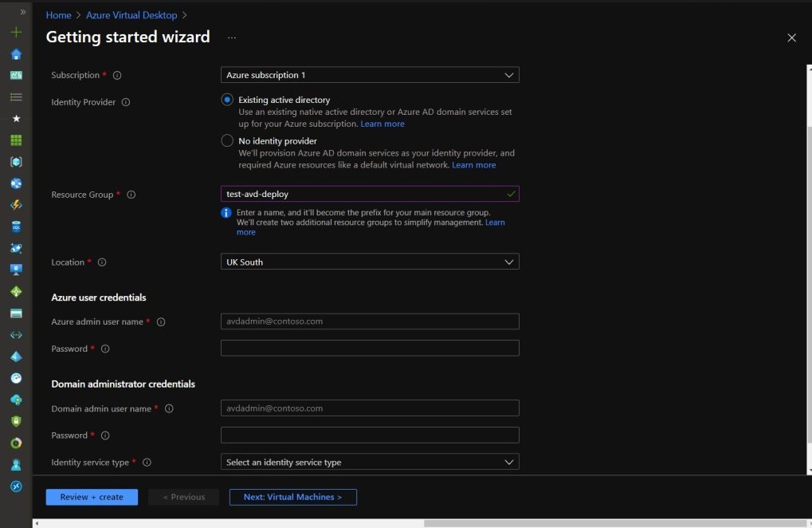Select Existing active directory radio button
812x528 pixels.
227,100
